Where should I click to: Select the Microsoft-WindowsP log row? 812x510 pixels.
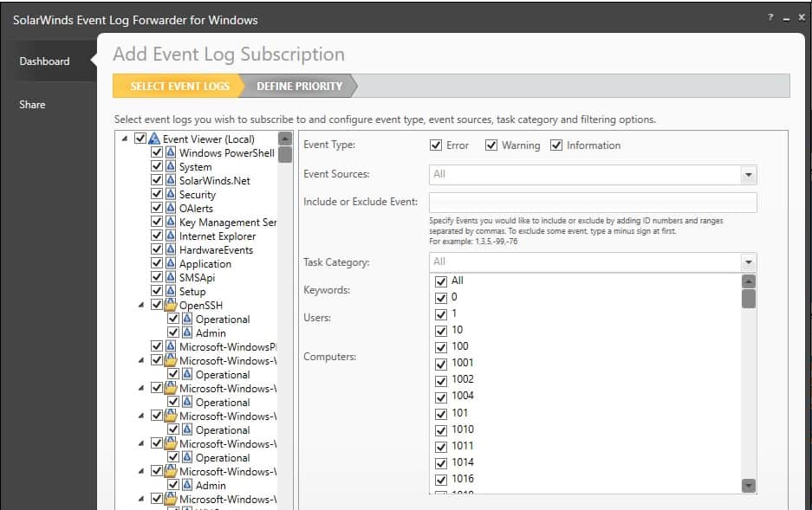227,346
